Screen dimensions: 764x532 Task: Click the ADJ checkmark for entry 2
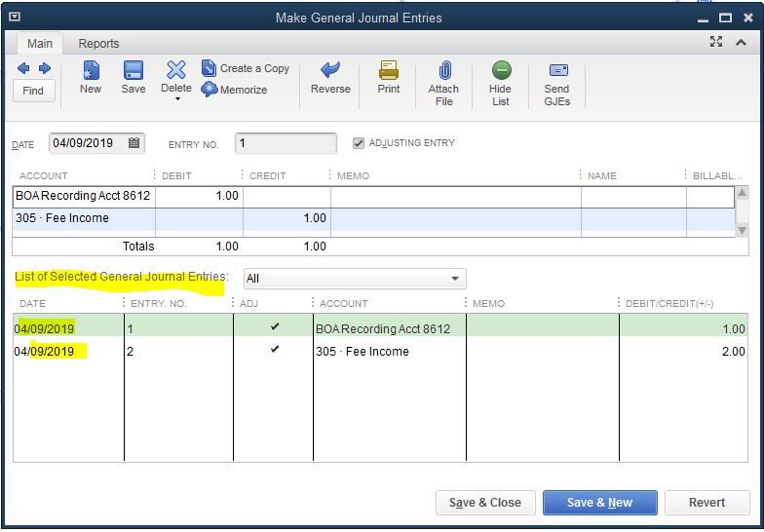coord(275,349)
